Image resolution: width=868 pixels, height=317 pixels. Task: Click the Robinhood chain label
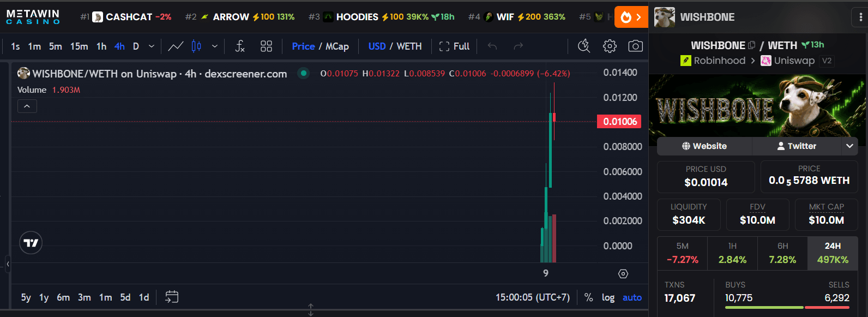[x=713, y=61]
